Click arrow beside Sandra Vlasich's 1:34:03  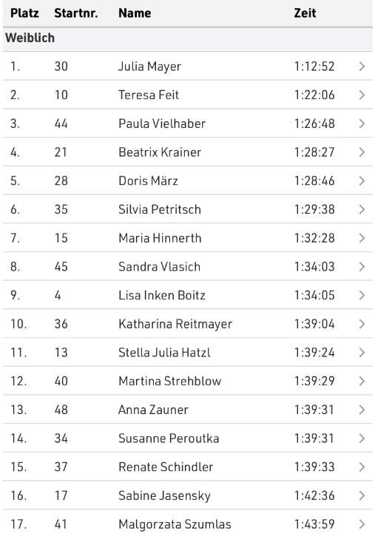point(362,267)
